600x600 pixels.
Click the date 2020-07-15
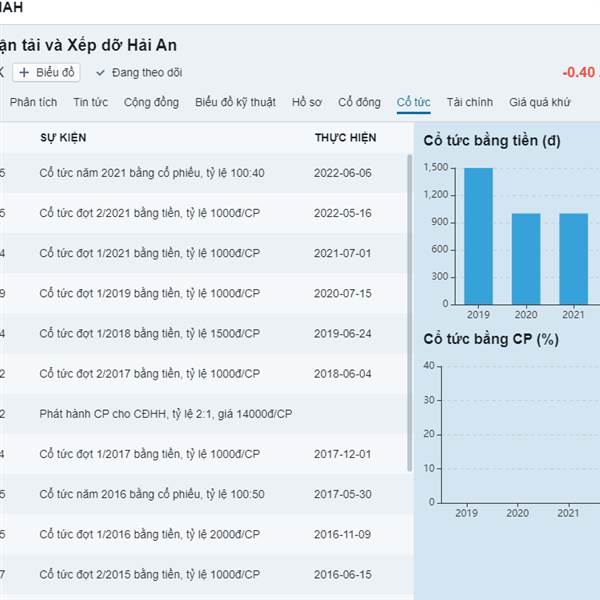coord(343,293)
